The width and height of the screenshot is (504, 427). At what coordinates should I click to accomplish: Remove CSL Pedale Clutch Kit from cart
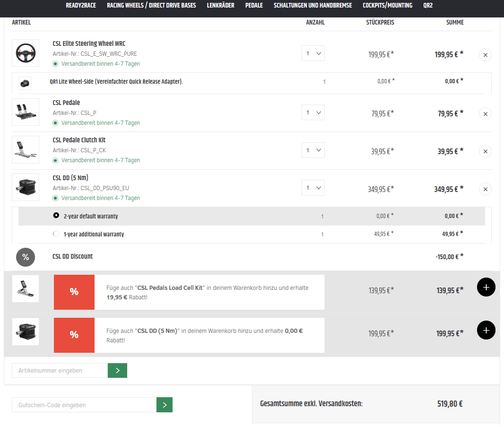pyautogui.click(x=485, y=151)
